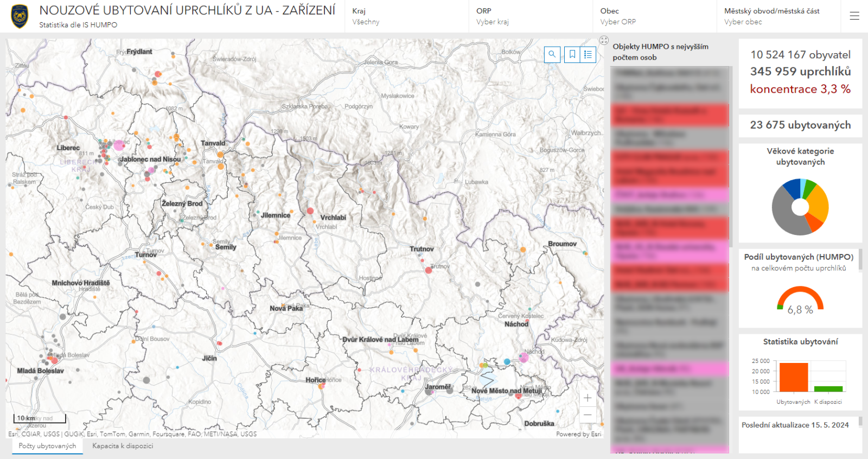Open Městský obvod/městská část selector
The image size is (868, 459).
pyautogui.click(x=778, y=16)
